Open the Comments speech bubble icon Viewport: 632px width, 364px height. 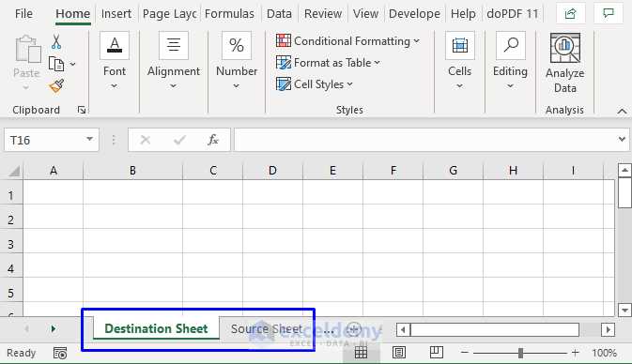click(609, 14)
